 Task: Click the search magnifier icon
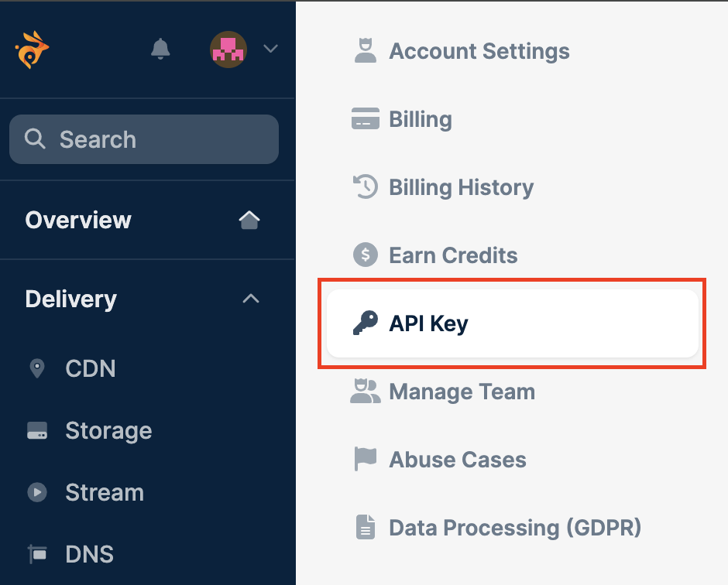pos(35,139)
